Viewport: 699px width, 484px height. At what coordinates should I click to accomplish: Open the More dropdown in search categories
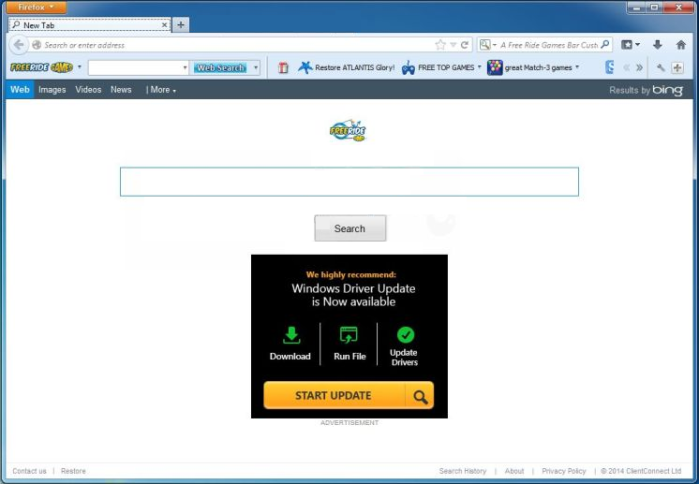tap(161, 90)
